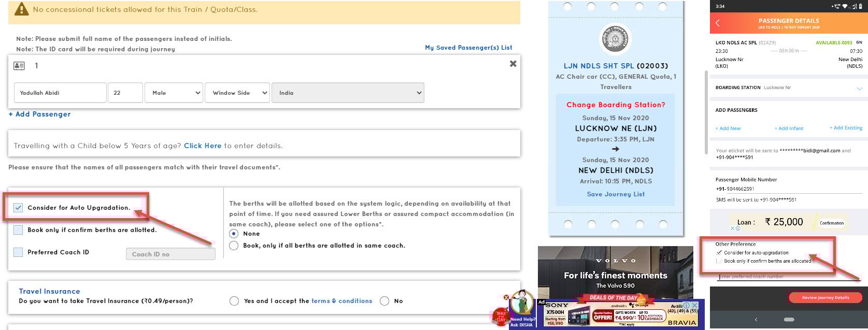
Task: Click the Travel Insurance heading
Action: tap(49, 291)
